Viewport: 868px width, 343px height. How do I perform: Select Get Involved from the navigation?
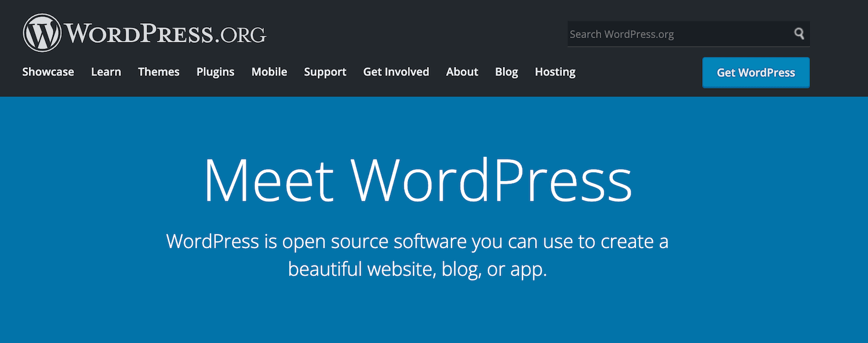tap(396, 72)
